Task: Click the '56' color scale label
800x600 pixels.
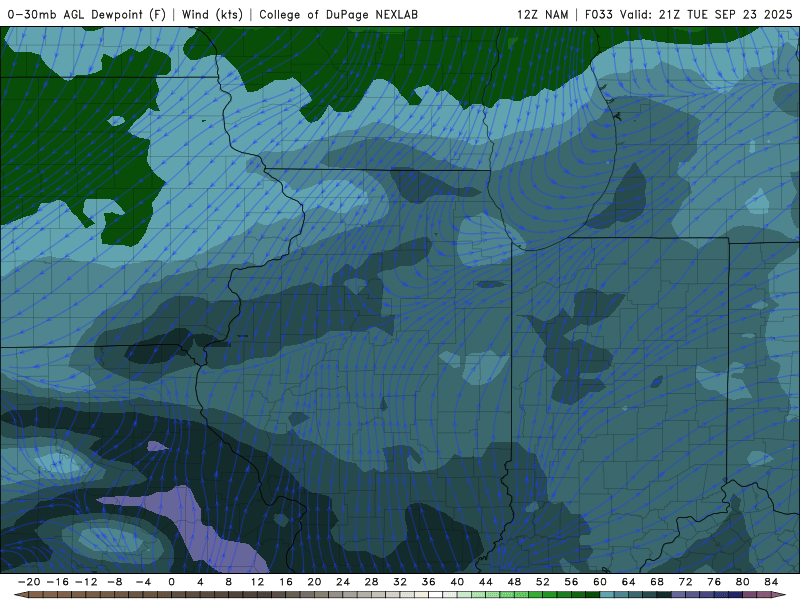Action: click(x=571, y=582)
